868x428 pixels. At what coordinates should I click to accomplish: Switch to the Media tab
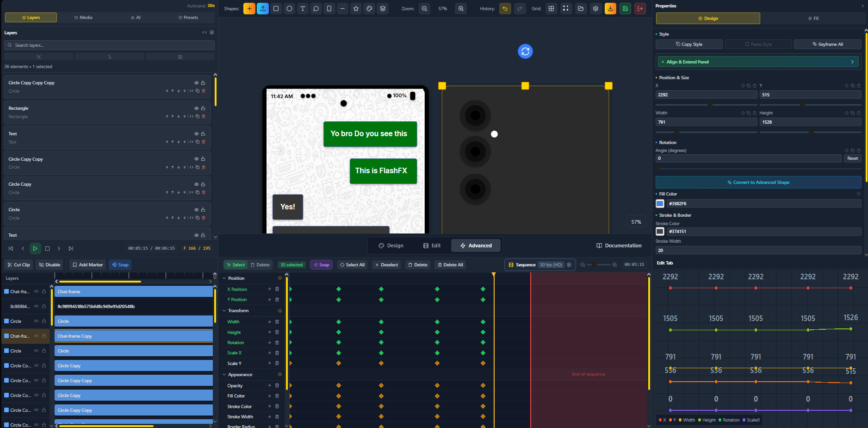[83, 17]
